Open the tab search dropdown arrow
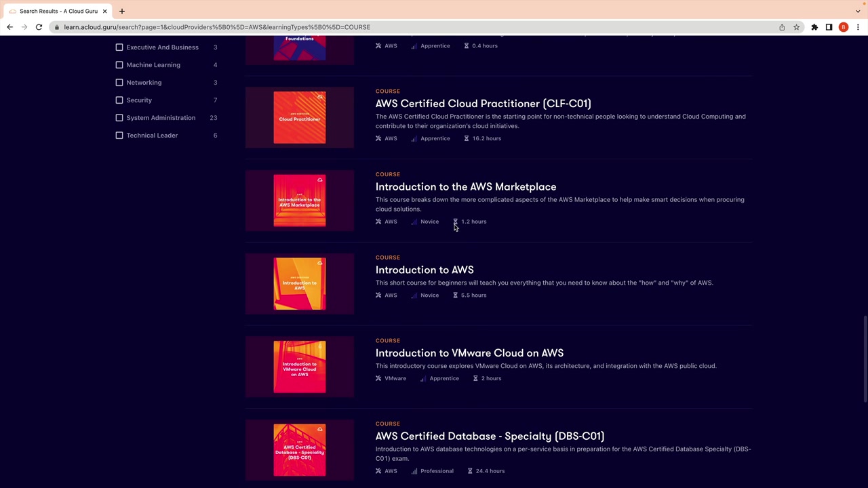This screenshot has width=868, height=488. tap(858, 11)
